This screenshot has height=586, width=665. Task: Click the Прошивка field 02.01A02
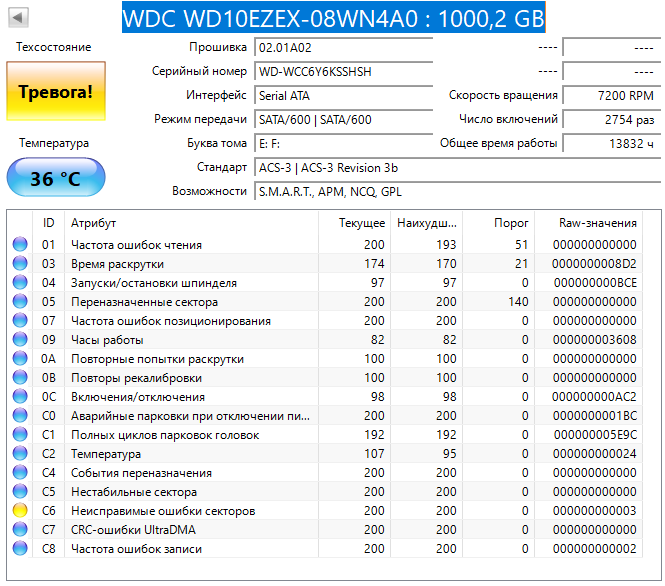pyautogui.click(x=344, y=47)
